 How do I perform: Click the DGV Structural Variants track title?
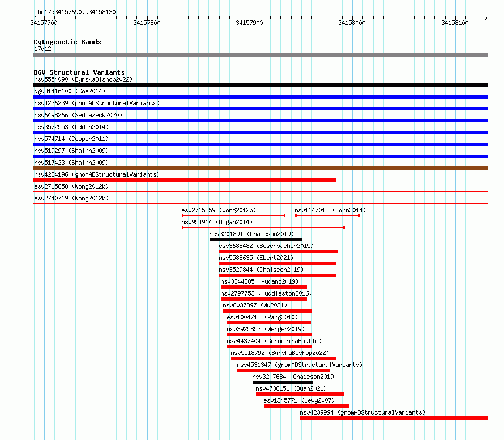(79, 72)
